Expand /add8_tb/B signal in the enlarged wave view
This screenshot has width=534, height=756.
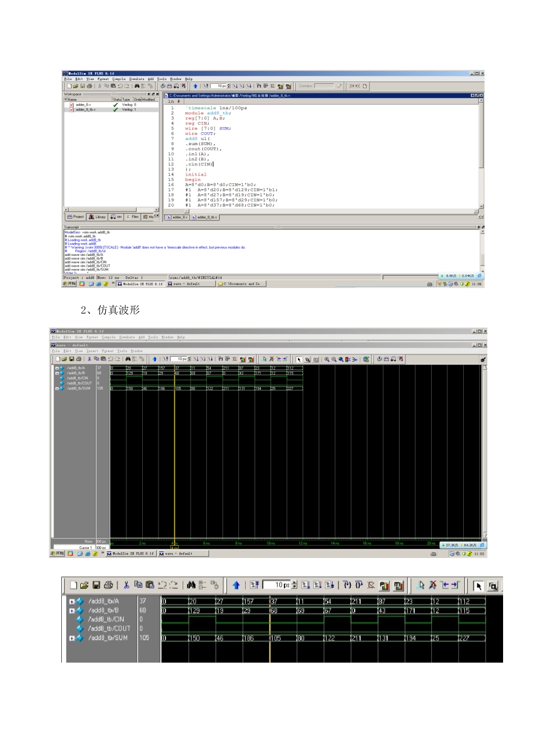[x=72, y=610]
